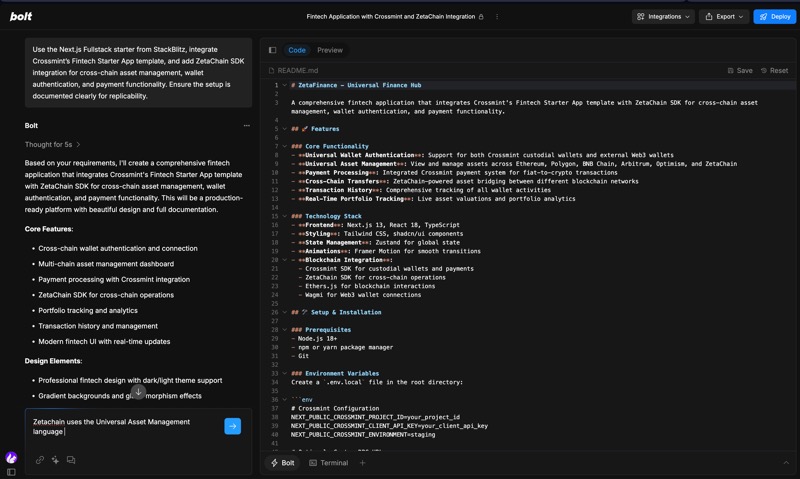
Task: Click the sparkle enhance prompt icon
Action: coord(55,460)
